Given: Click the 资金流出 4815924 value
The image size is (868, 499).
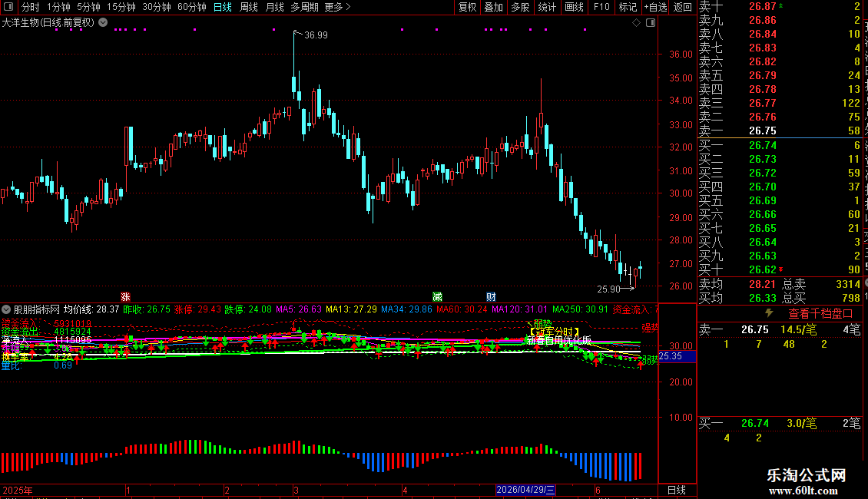Looking at the screenshot, I should (x=72, y=332).
